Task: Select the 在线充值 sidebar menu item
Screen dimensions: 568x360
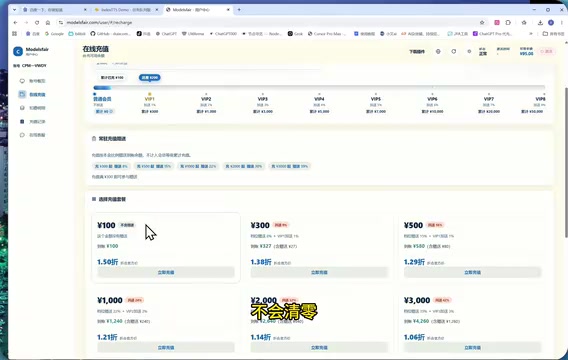Action: [x=33, y=94]
